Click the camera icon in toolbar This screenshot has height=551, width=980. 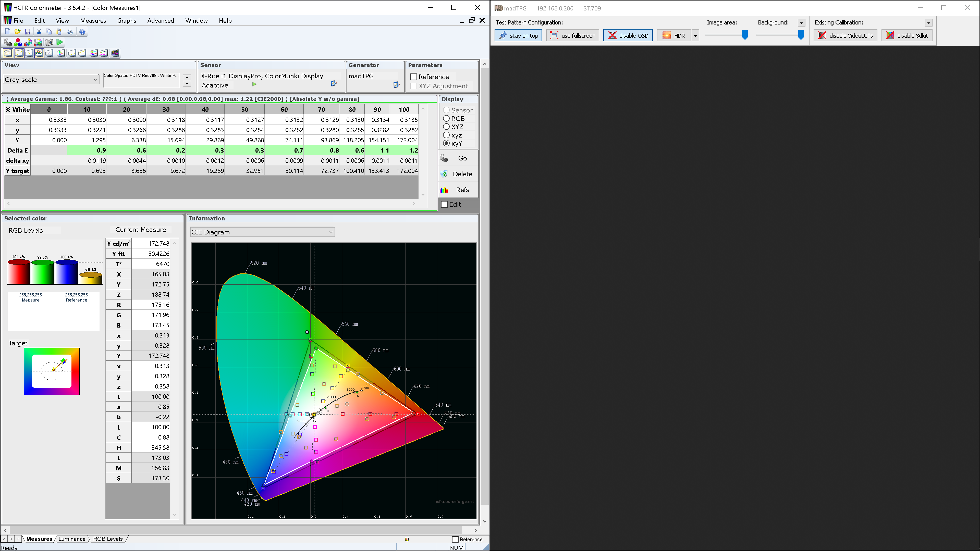tap(49, 42)
